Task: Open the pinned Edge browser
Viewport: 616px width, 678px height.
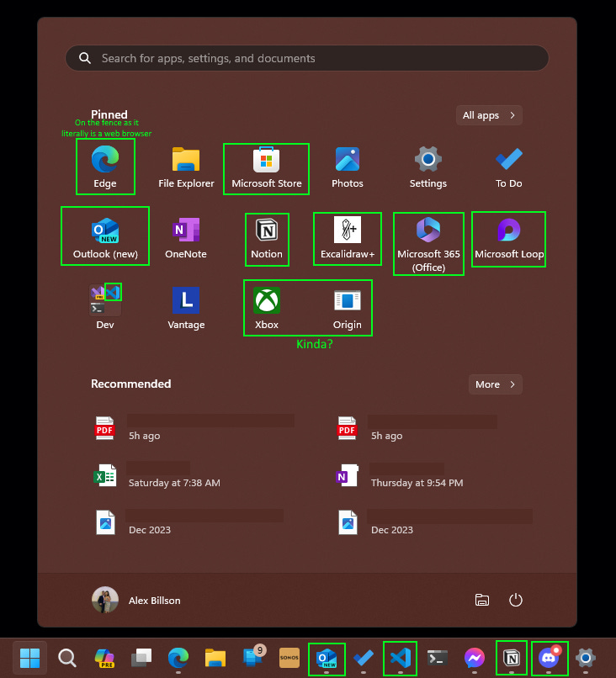Action: (105, 167)
